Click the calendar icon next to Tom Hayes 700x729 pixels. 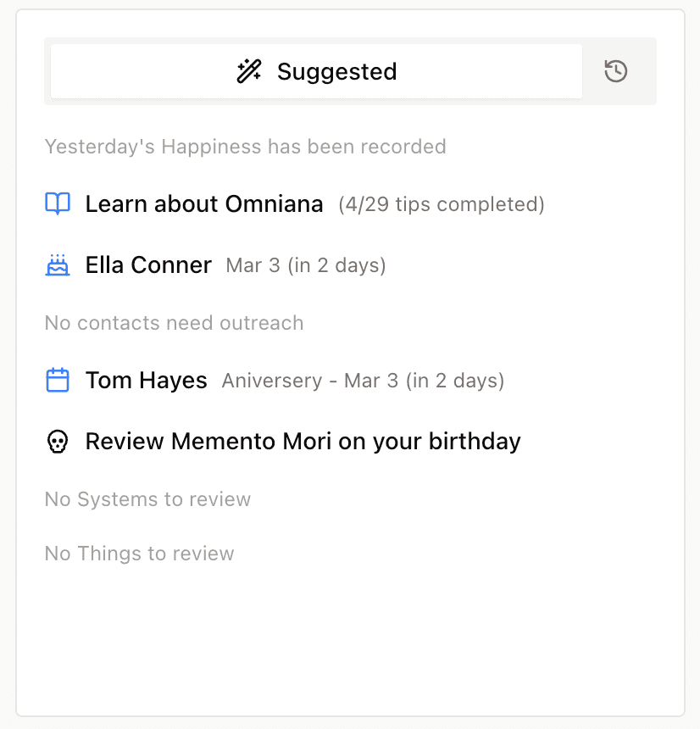pos(58,380)
